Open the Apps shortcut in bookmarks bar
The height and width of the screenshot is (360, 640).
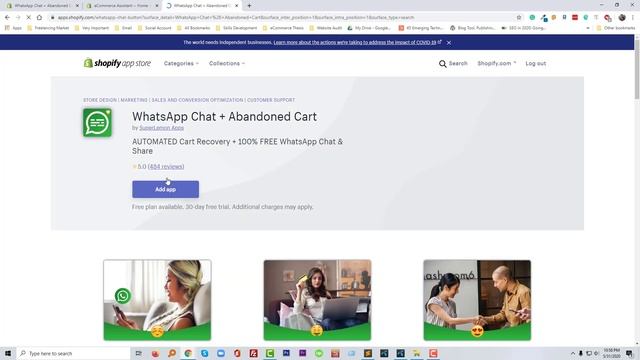pyautogui.click(x=13, y=28)
